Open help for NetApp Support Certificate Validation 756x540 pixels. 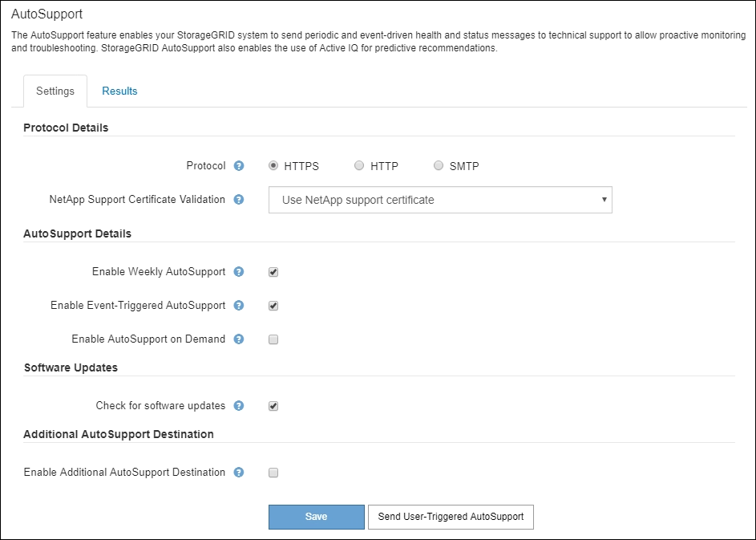tap(239, 200)
